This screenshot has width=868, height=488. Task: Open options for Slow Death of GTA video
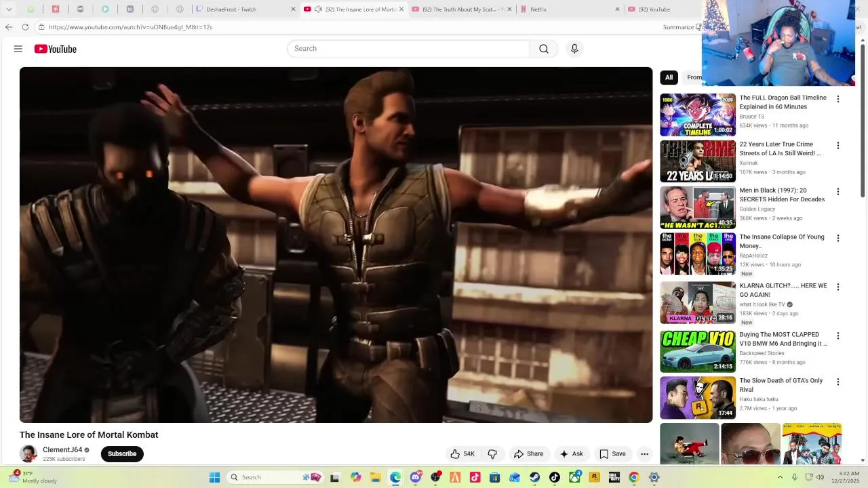(838, 382)
